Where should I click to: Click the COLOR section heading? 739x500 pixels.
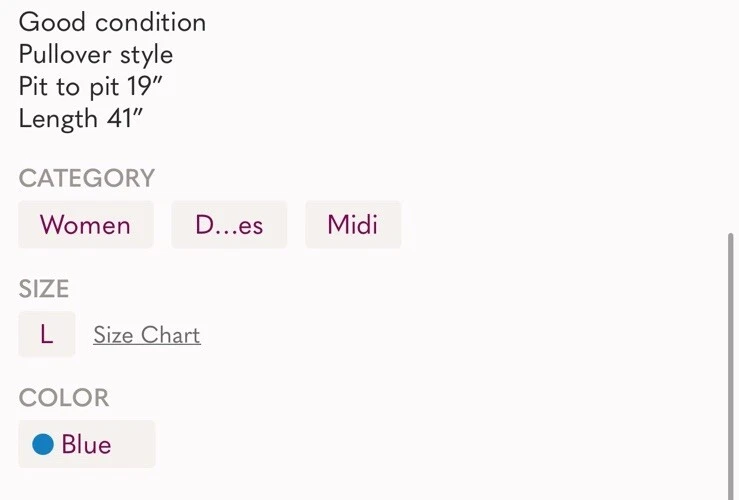(x=64, y=398)
